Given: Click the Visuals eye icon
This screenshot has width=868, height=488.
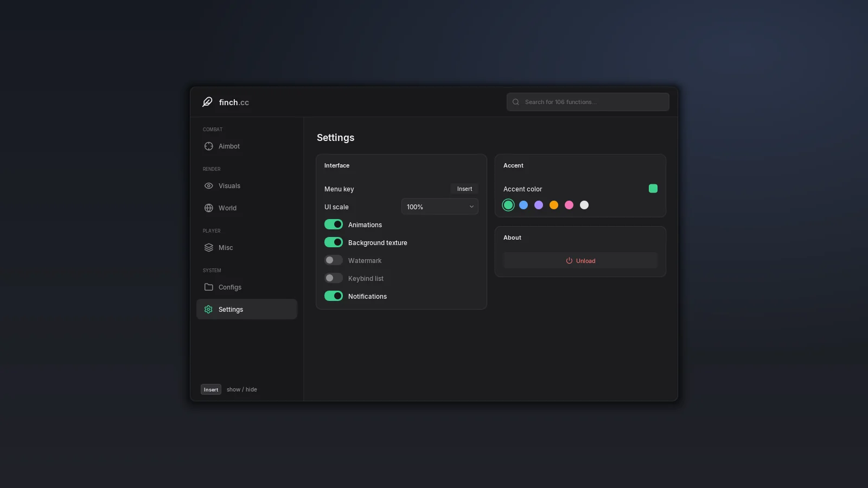Looking at the screenshot, I should 208,186.
